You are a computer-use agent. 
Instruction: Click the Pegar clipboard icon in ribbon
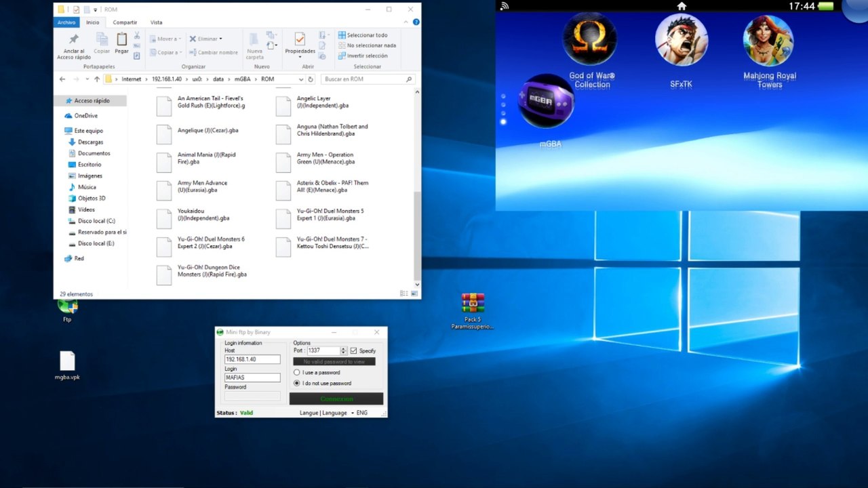(121, 44)
